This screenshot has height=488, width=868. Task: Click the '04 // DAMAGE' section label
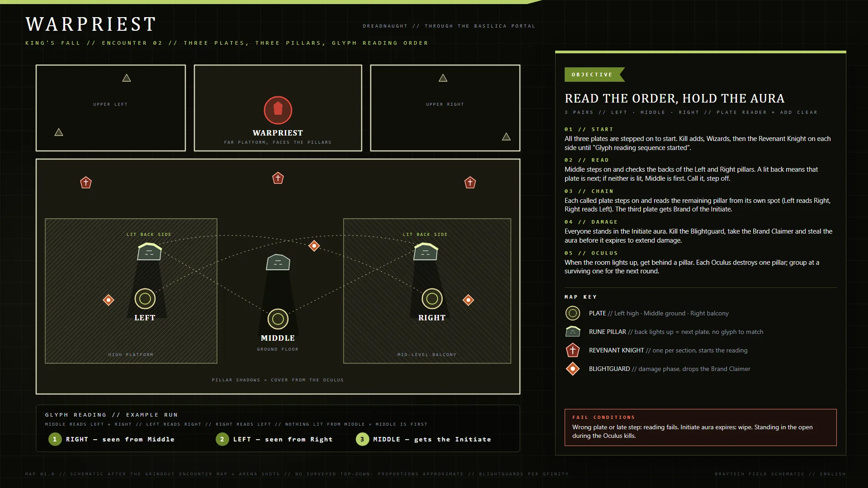click(x=591, y=222)
